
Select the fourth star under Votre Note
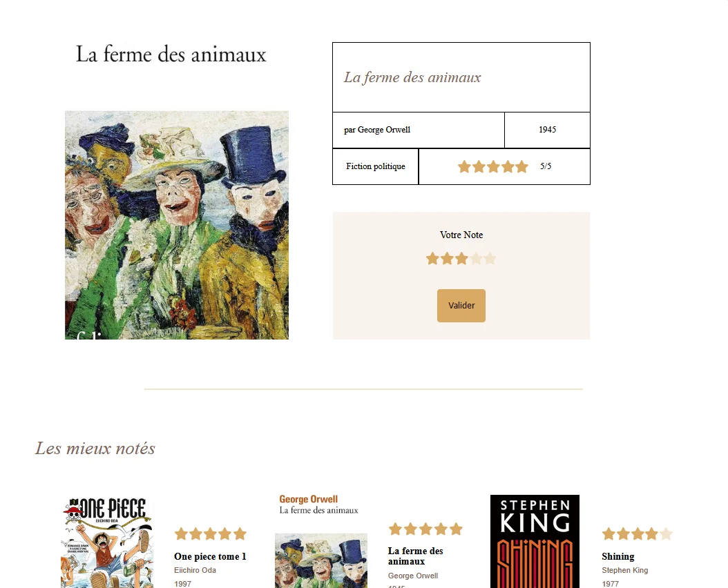476,258
